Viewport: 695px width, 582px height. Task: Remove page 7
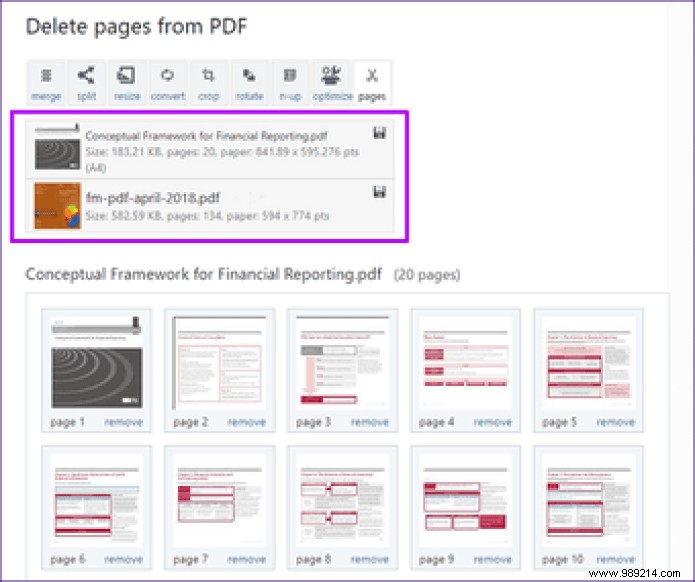247,559
